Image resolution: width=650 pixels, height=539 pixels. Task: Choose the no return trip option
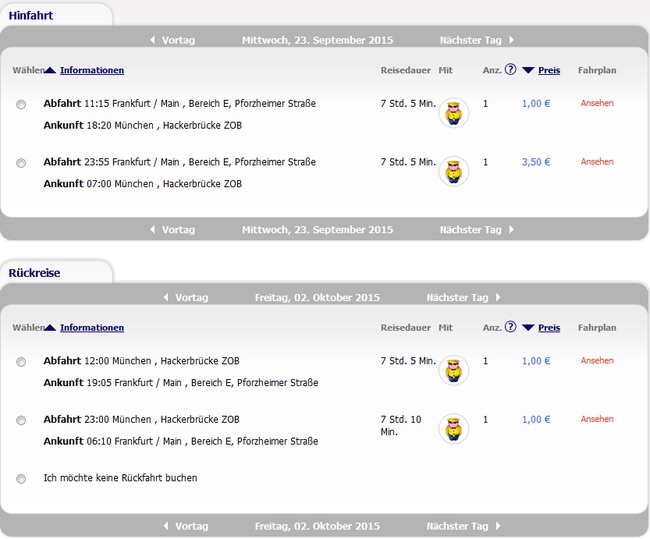[x=21, y=479]
